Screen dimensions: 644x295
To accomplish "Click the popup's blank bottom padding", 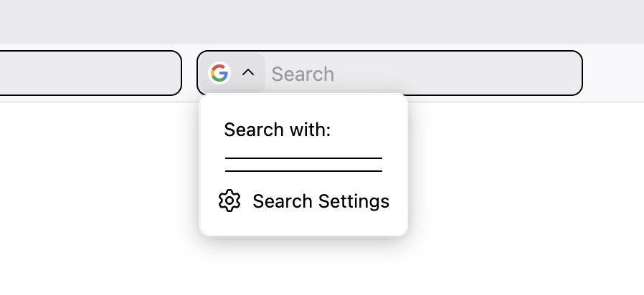I will [303, 226].
